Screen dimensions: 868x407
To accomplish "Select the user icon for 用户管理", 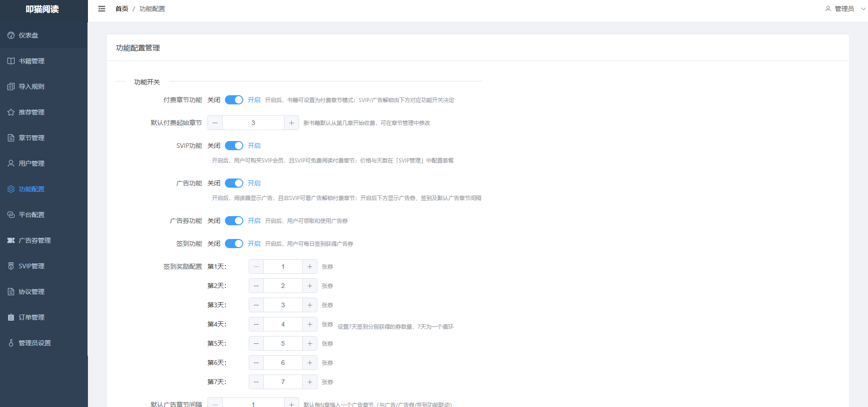I will pos(11,163).
